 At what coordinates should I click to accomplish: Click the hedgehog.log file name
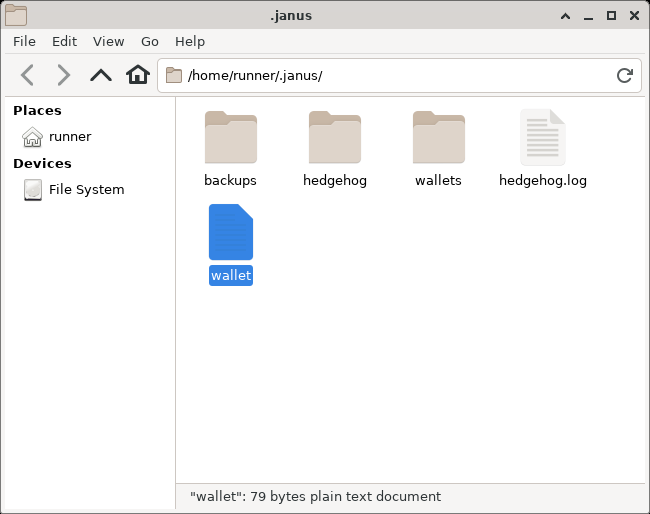pos(543,180)
